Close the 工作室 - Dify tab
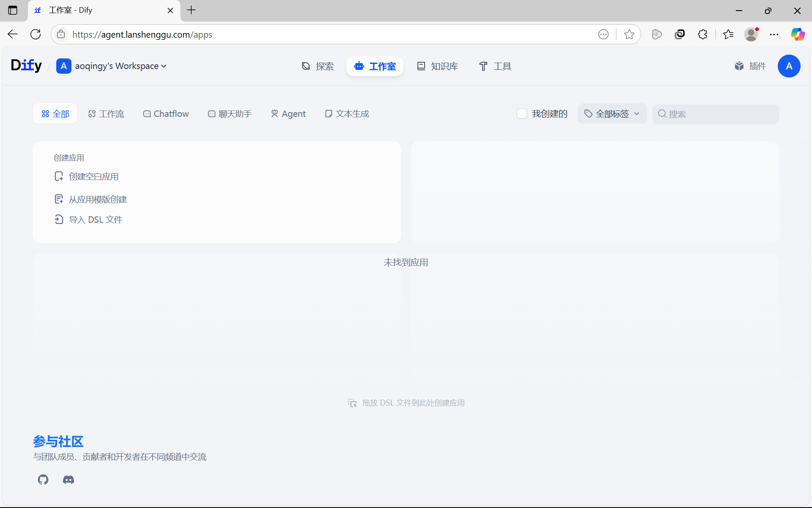 [x=170, y=10]
